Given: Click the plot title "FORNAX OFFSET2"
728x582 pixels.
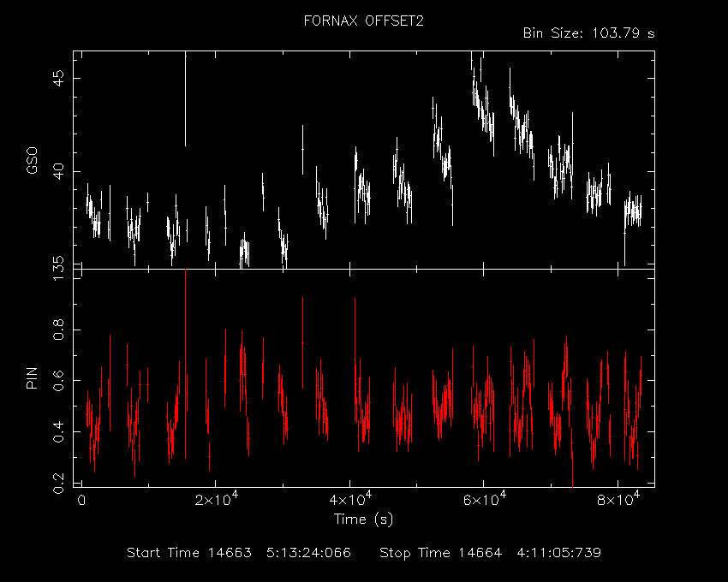Looking at the screenshot, I should click(363, 21).
